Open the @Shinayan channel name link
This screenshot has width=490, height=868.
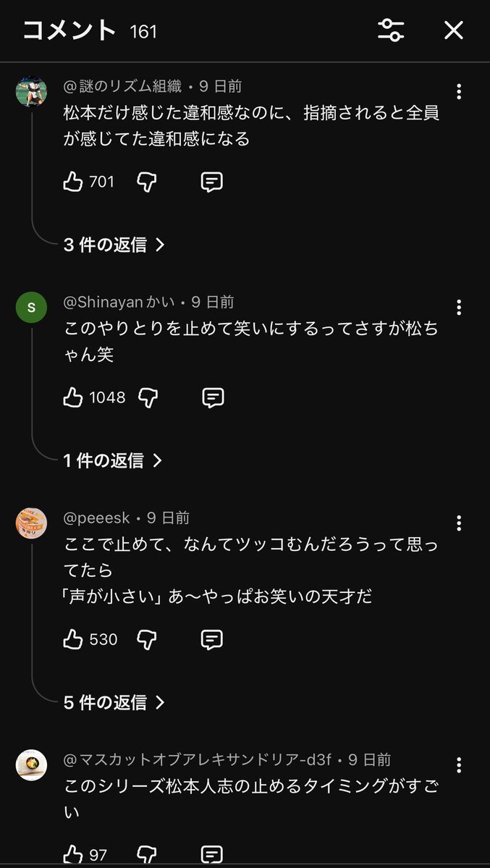click(x=119, y=302)
